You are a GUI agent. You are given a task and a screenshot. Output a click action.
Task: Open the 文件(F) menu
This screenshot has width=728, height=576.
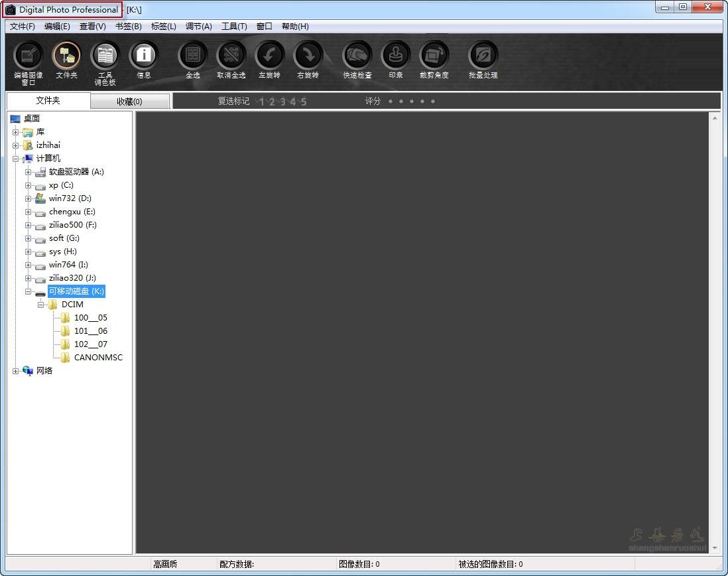(23, 27)
